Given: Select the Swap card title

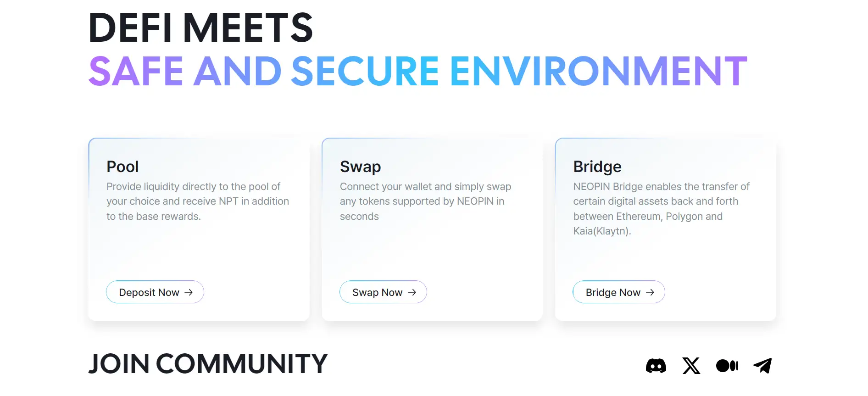Looking at the screenshot, I should pyautogui.click(x=360, y=167).
